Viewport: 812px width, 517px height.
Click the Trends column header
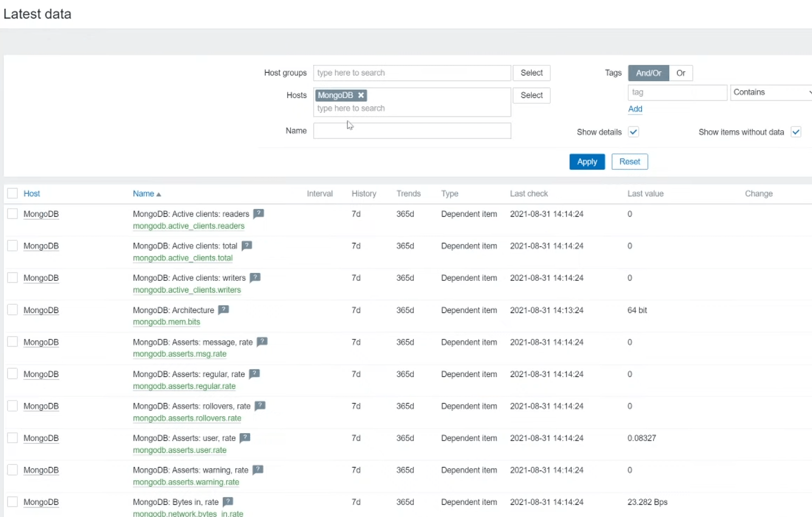tap(409, 193)
